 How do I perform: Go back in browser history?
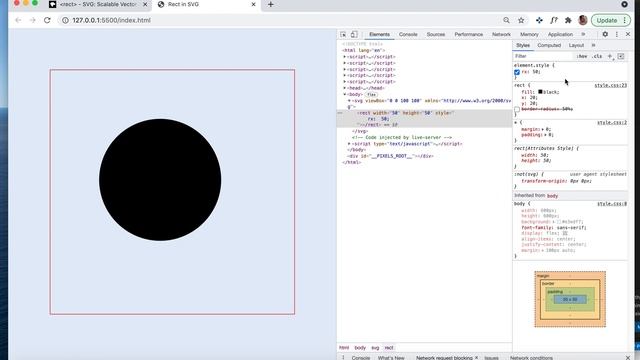pos(18,20)
